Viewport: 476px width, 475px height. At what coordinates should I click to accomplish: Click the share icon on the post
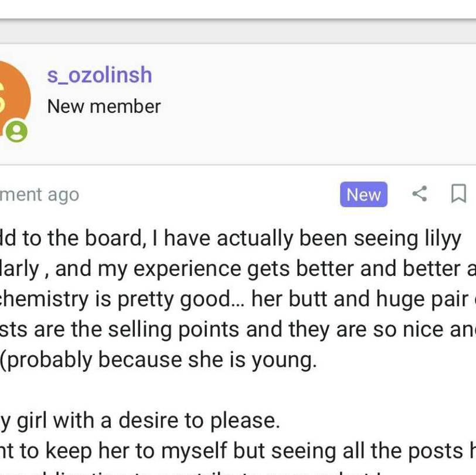point(419,194)
